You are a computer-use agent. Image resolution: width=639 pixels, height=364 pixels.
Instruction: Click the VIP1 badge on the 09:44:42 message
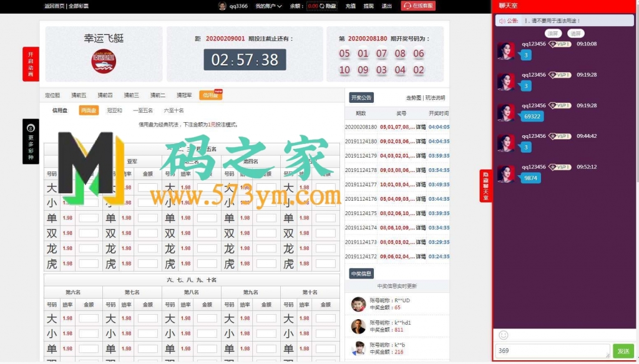[x=560, y=136]
